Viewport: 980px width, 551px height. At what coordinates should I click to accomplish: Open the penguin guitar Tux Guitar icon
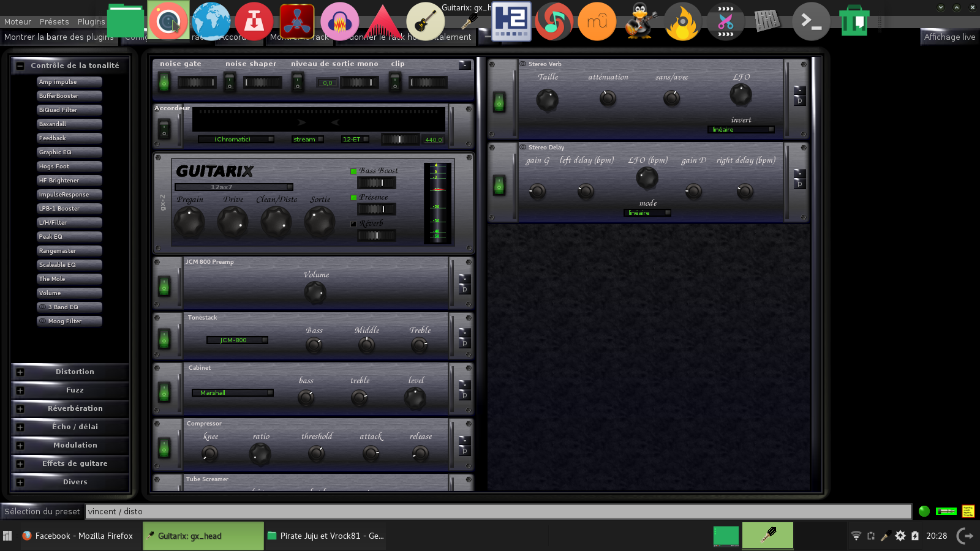click(640, 21)
